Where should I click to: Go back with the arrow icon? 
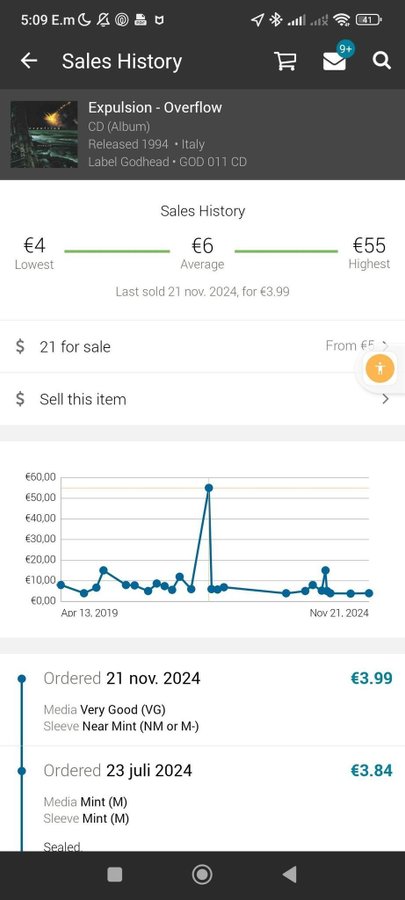29,61
